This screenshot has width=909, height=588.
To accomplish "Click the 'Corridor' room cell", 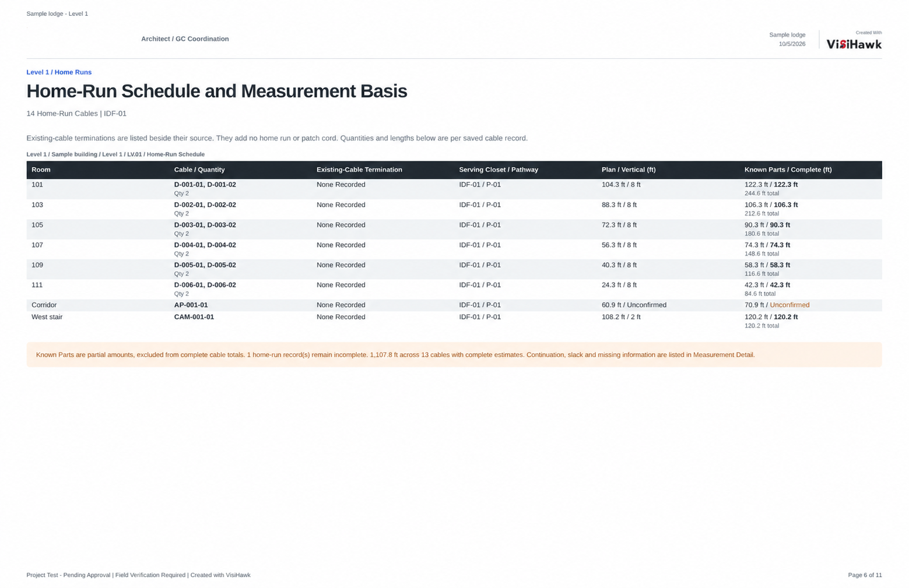I will pos(44,305).
